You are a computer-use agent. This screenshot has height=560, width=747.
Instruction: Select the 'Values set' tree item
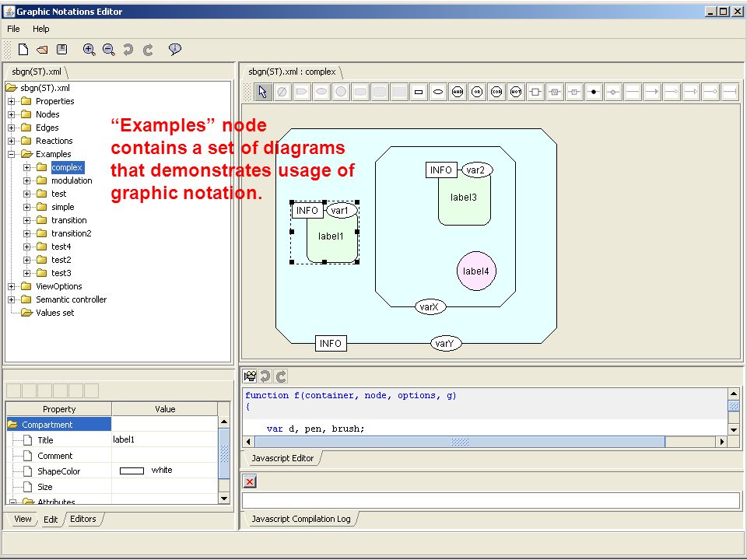tap(54, 313)
